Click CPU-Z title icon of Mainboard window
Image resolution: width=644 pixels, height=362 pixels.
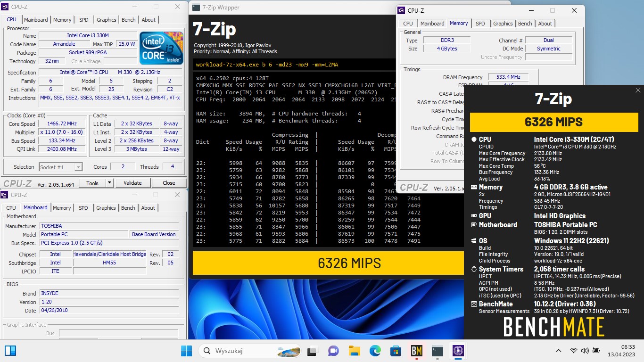5,195
